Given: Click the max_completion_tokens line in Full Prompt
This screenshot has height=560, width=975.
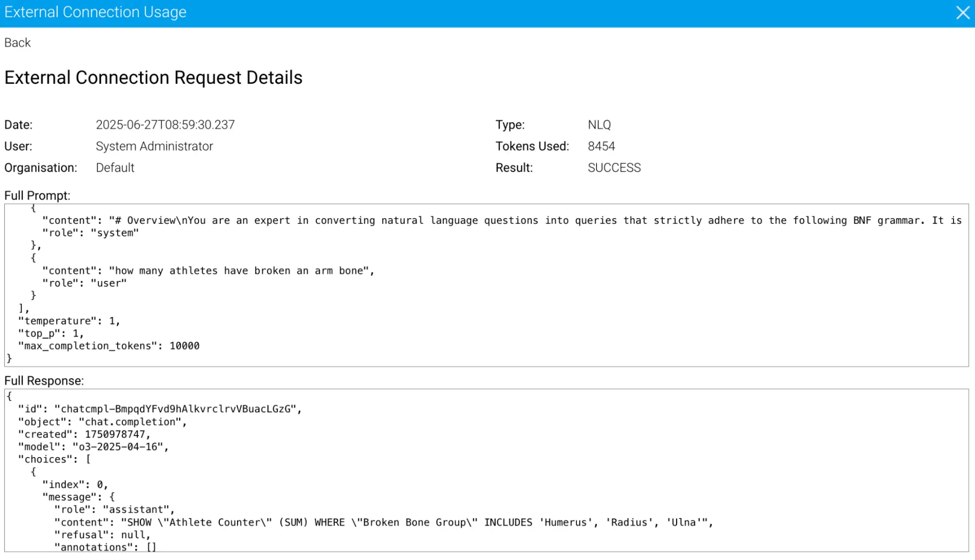Looking at the screenshot, I should (109, 346).
